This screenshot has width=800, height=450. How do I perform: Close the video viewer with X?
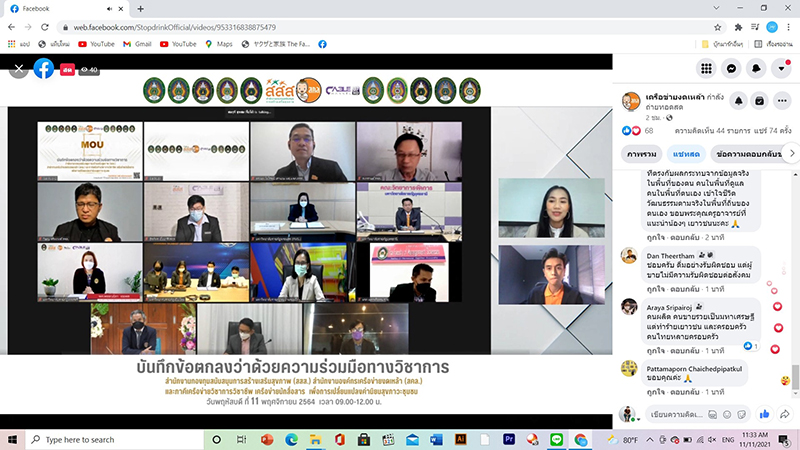click(19, 68)
